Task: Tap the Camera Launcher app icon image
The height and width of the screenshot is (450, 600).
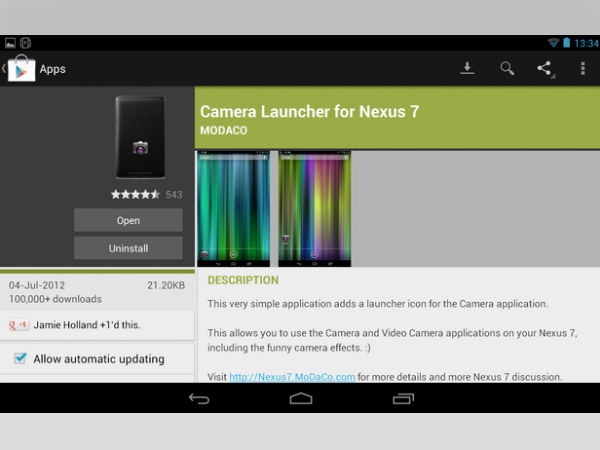Action: point(140,137)
